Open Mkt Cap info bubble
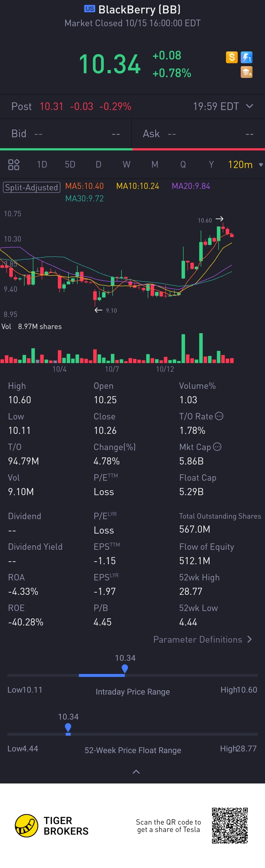 (217, 447)
